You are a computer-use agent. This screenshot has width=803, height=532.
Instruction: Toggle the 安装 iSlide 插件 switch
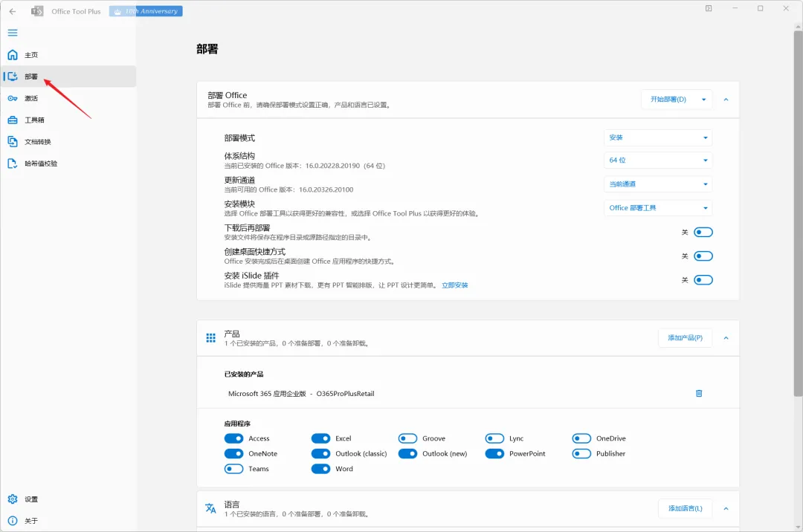coord(703,280)
